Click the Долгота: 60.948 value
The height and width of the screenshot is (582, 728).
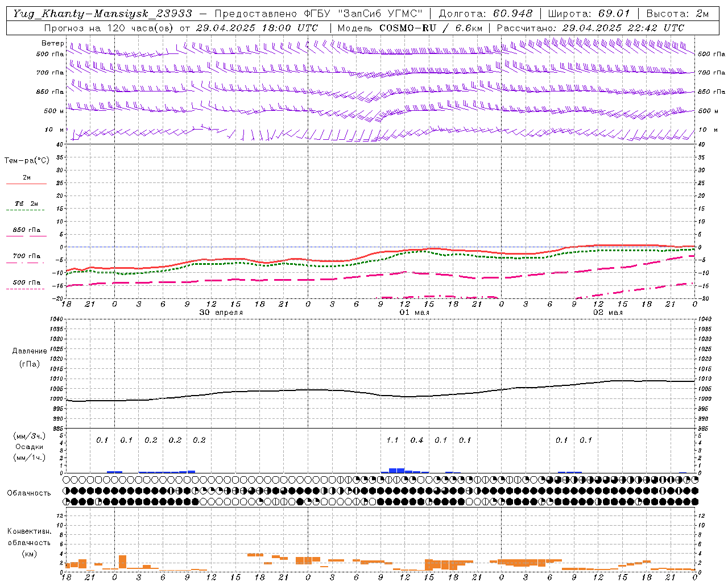(486, 13)
